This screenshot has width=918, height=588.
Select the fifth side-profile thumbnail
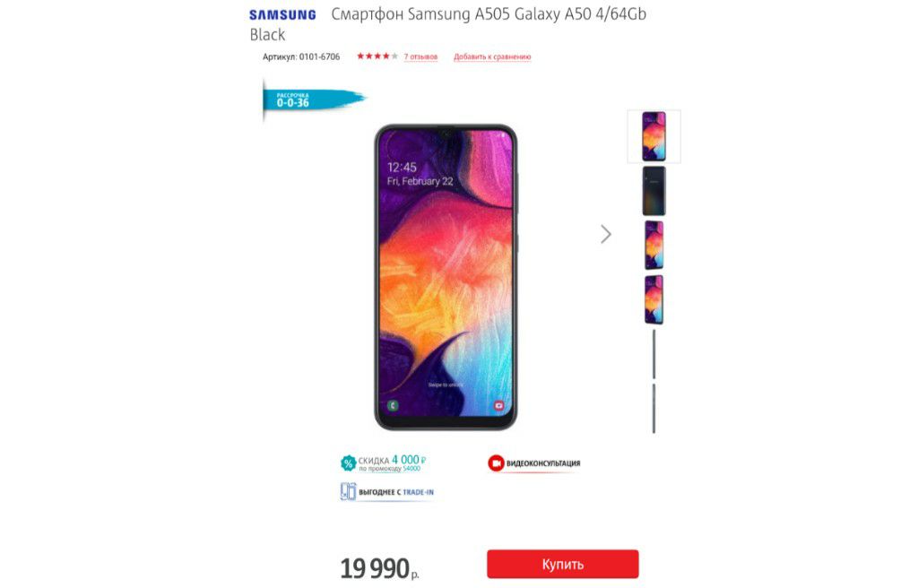[654, 354]
